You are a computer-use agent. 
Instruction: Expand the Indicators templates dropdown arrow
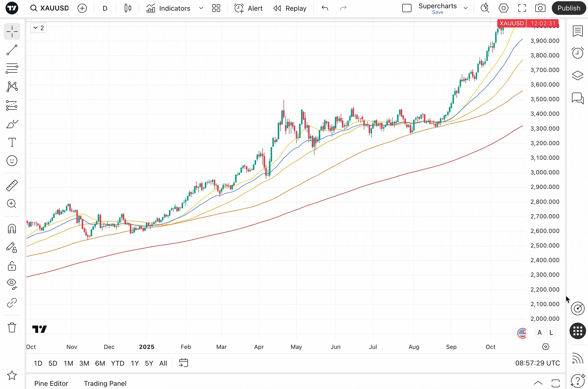pos(201,8)
